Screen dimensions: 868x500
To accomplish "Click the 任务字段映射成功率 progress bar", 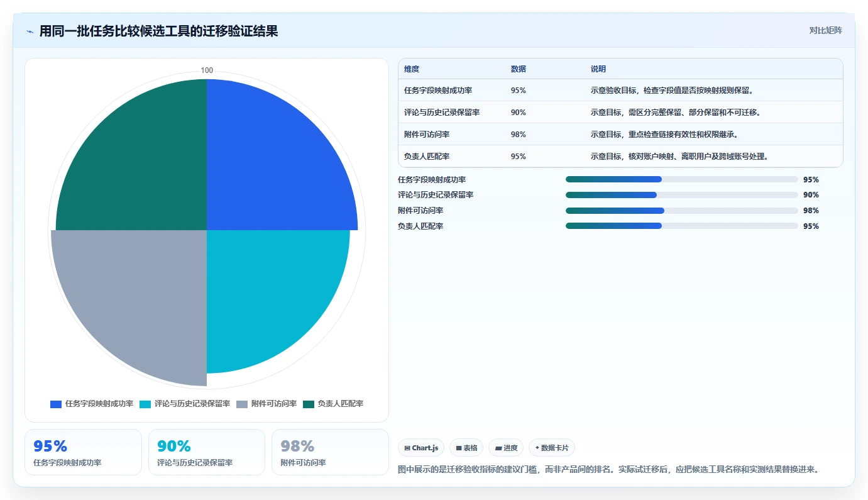I will (x=682, y=179).
